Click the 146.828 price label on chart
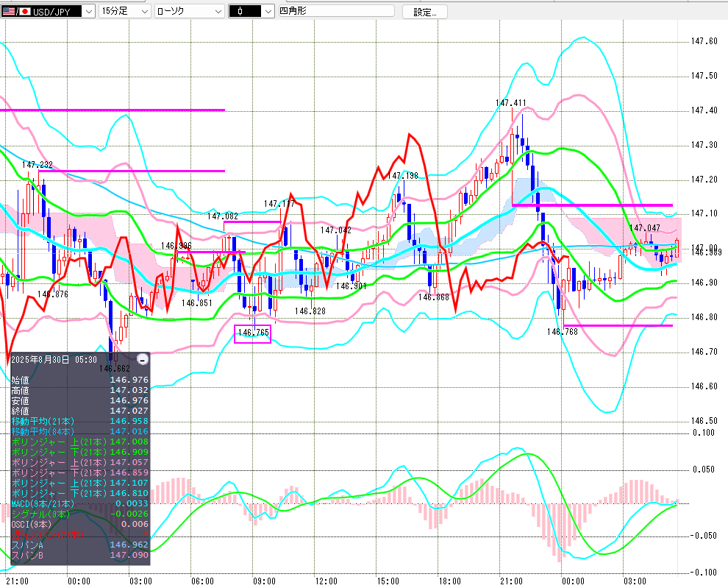 (x=310, y=311)
